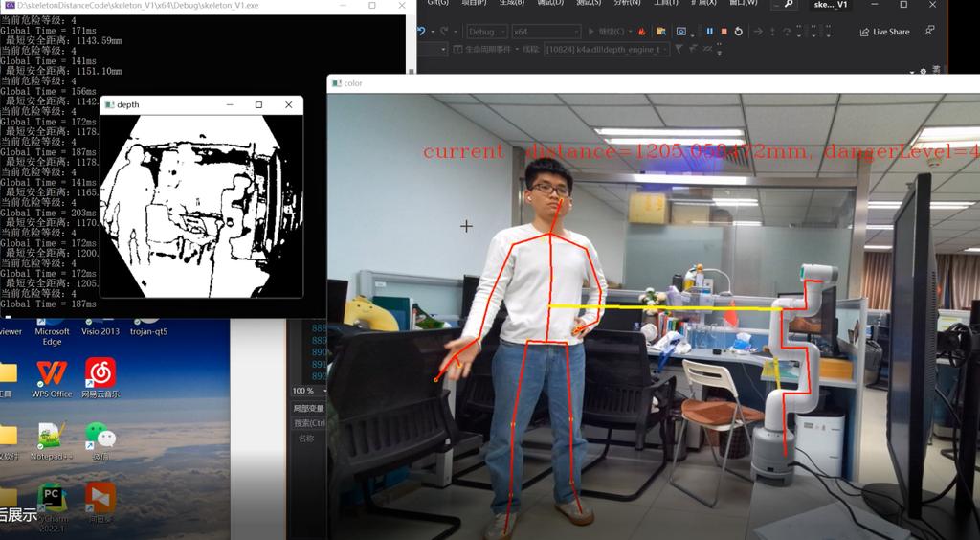Click Live Share button

[884, 32]
